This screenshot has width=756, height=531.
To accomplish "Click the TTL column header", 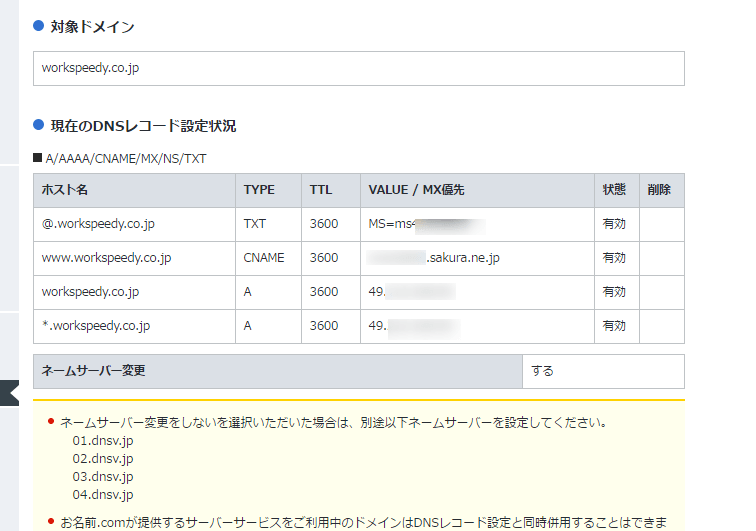I will click(x=321, y=190).
